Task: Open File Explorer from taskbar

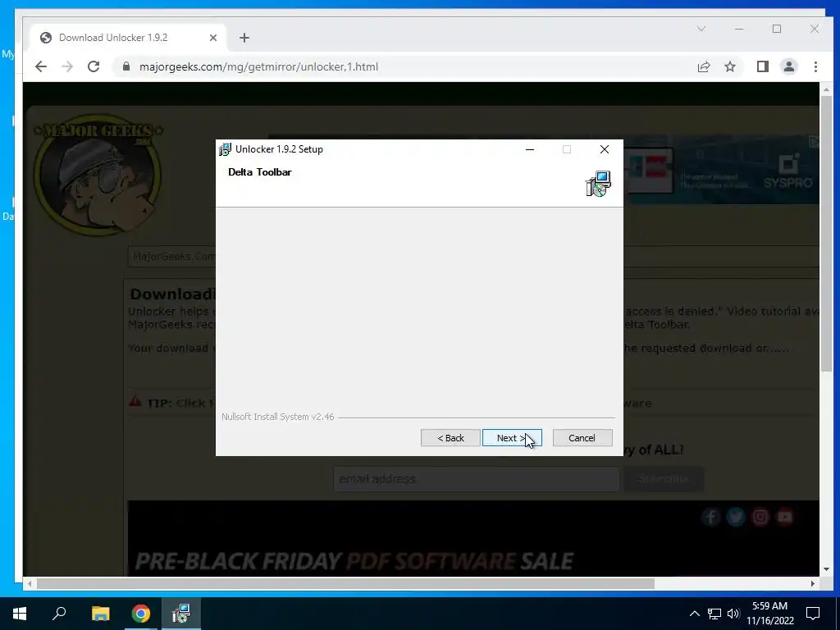Action: click(100, 614)
